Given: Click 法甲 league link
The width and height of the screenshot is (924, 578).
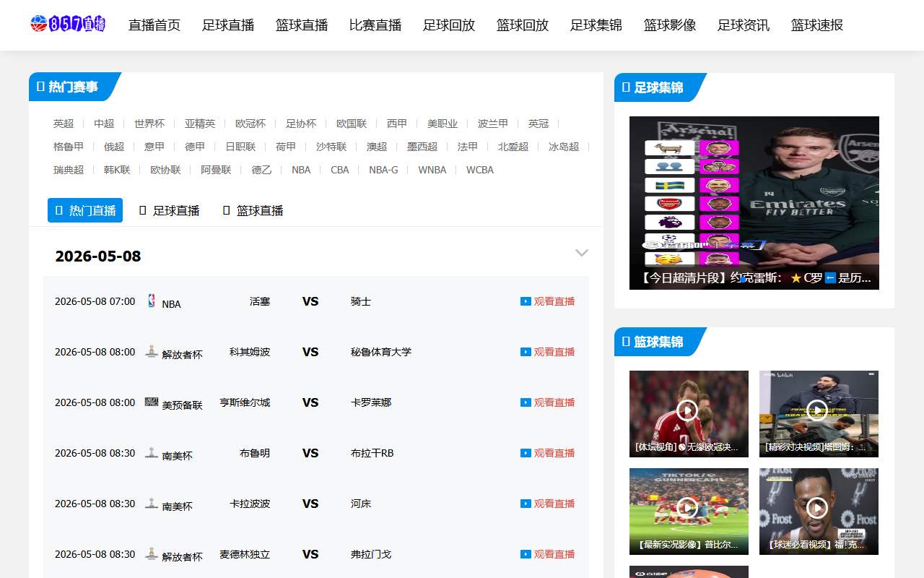Looking at the screenshot, I should point(468,147).
